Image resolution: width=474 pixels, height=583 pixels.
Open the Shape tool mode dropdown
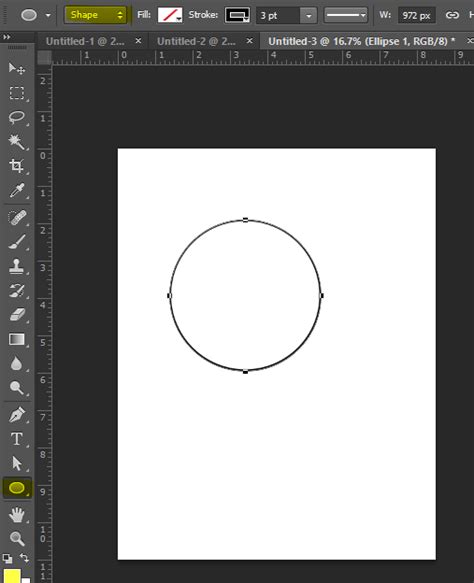point(95,15)
